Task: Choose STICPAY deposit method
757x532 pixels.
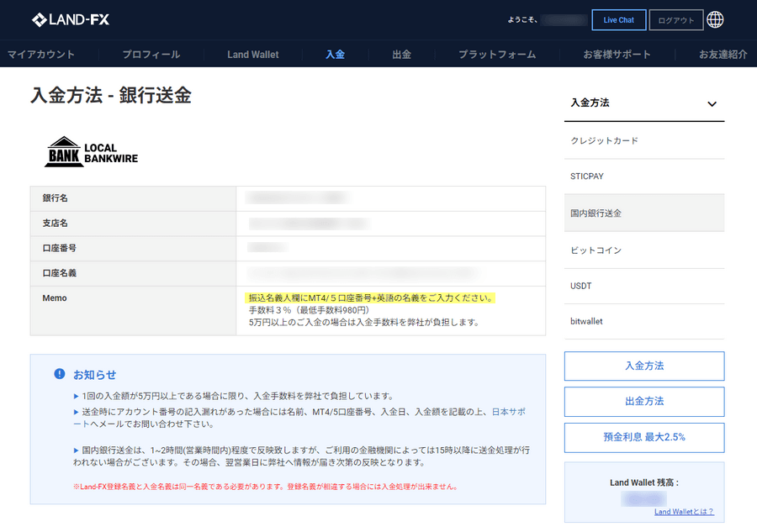Action: (644, 176)
